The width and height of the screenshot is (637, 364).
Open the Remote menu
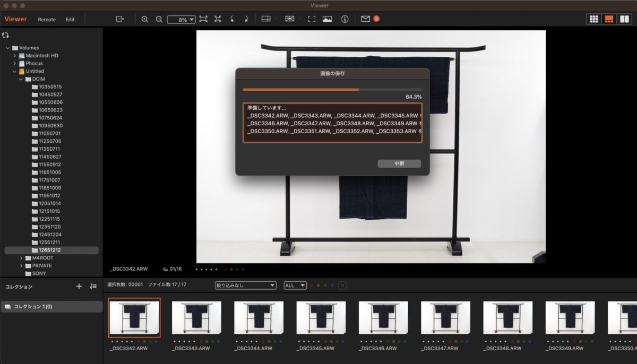point(47,20)
